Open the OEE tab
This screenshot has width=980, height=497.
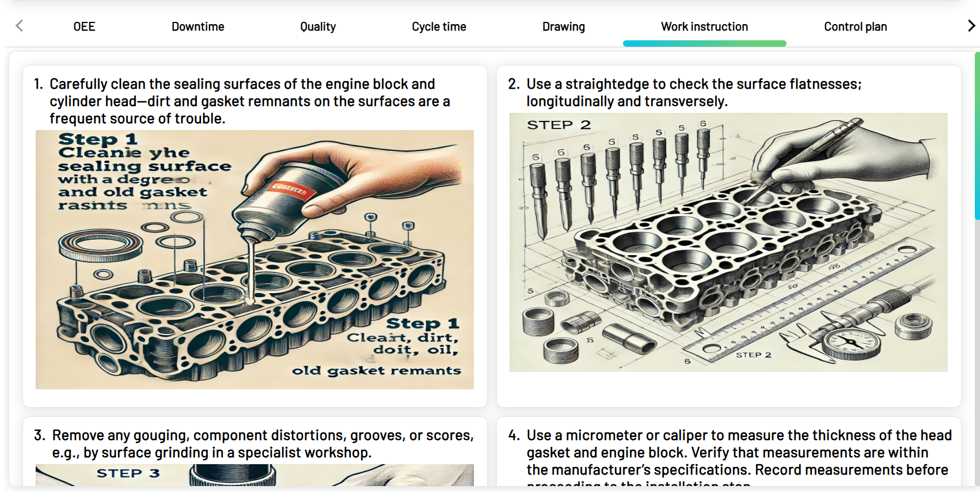tap(84, 26)
